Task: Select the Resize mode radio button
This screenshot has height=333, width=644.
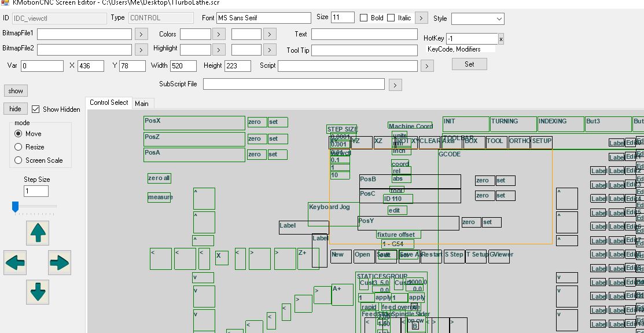Action: click(x=19, y=147)
